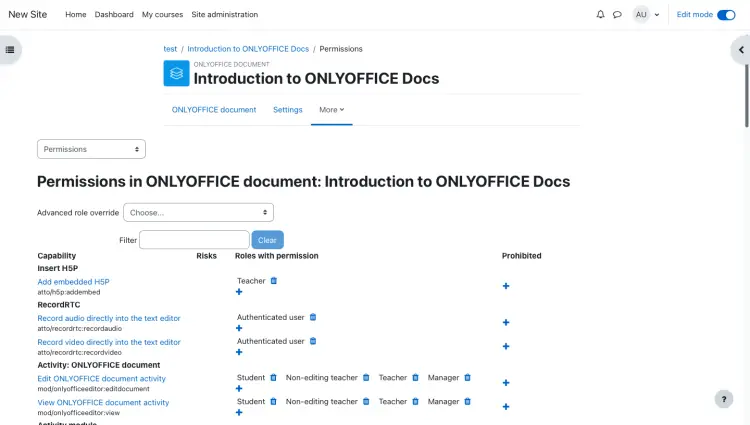Open View ONLYOFFICE document activity link
The width and height of the screenshot is (750, 425).
tap(103, 402)
